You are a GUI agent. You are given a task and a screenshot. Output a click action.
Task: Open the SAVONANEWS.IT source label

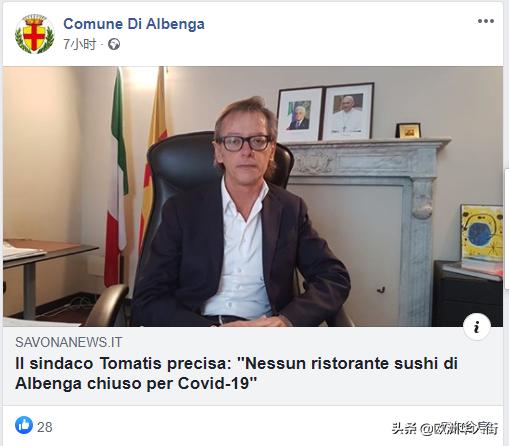pyautogui.click(x=69, y=342)
